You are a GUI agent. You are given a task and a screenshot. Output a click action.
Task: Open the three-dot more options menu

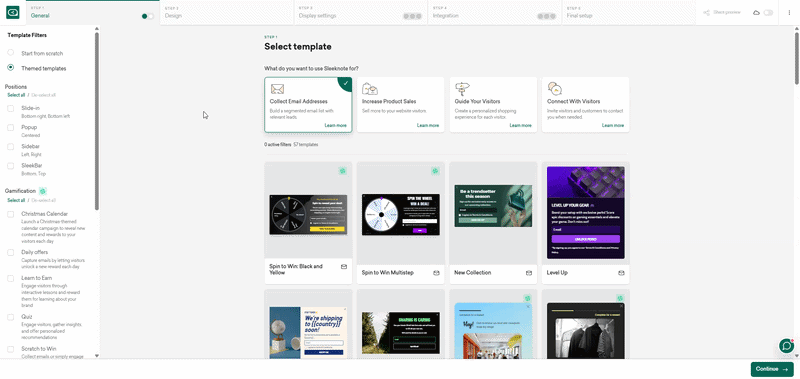pos(789,13)
